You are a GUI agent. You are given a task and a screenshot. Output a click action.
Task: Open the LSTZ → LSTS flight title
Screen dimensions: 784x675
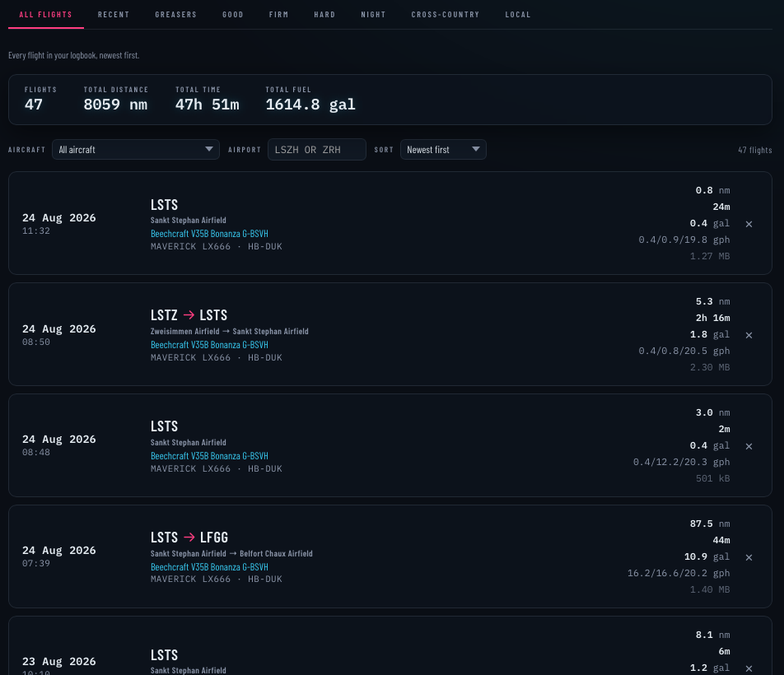coord(189,315)
